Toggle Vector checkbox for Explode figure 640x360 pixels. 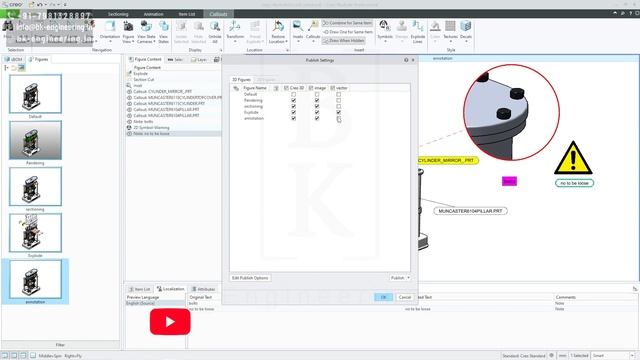(338, 112)
